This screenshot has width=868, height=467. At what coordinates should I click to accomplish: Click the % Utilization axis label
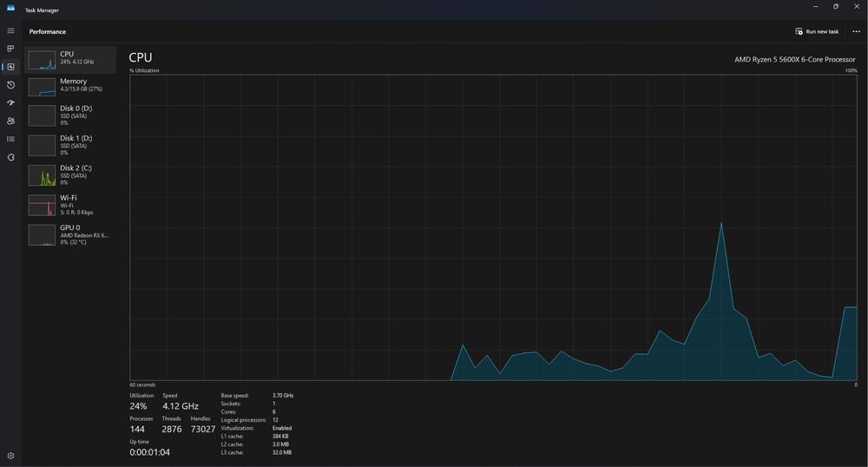pyautogui.click(x=144, y=71)
